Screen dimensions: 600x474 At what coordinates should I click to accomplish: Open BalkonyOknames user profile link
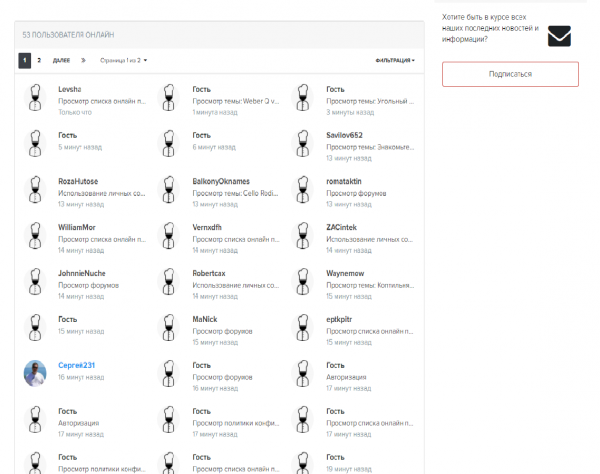[221, 181]
